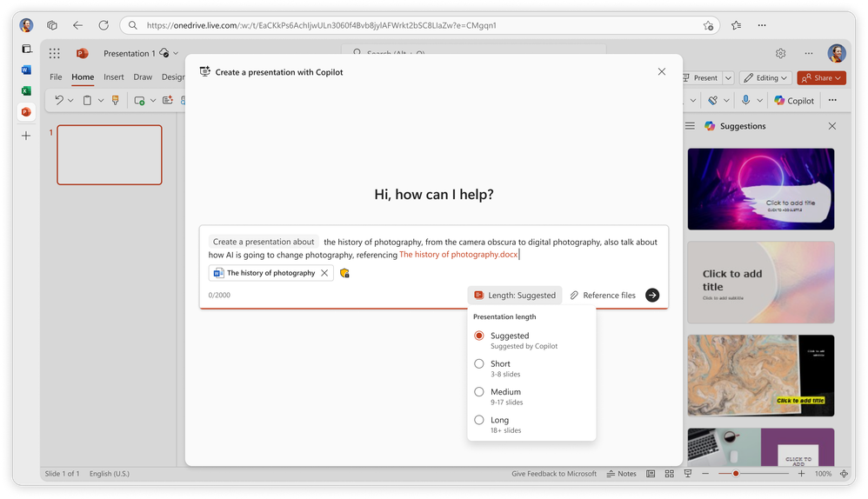Toggle Notes pane in status bar
This screenshot has height=499, width=868.
622,474
